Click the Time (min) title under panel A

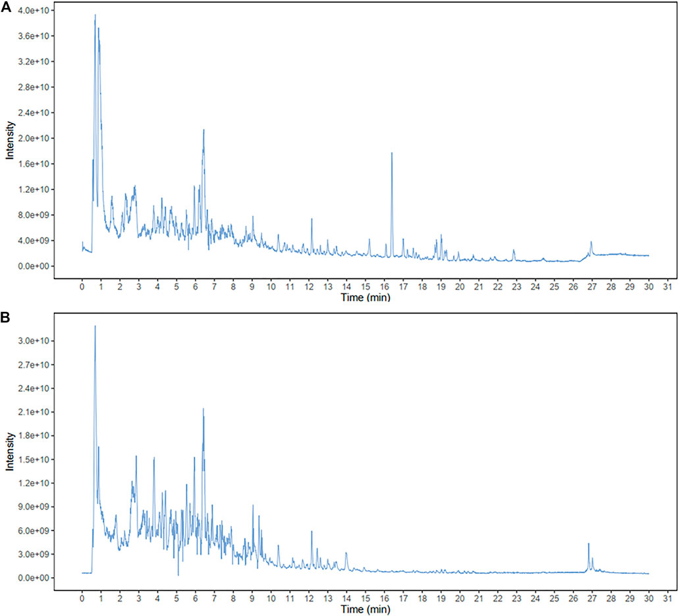[x=366, y=297]
